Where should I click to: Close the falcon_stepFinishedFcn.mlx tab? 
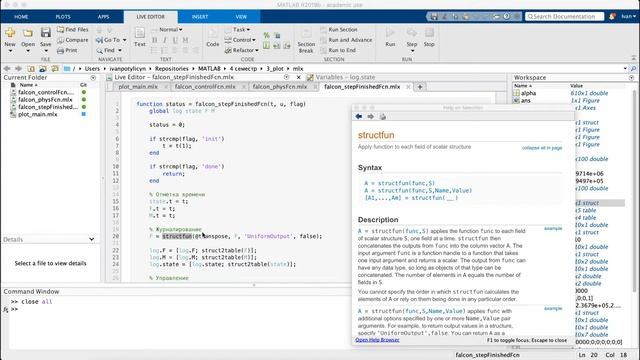pos(408,87)
